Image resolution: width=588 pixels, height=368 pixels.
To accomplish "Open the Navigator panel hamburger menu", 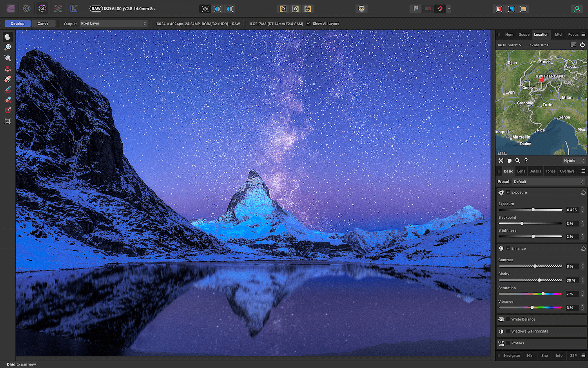I will point(583,355).
